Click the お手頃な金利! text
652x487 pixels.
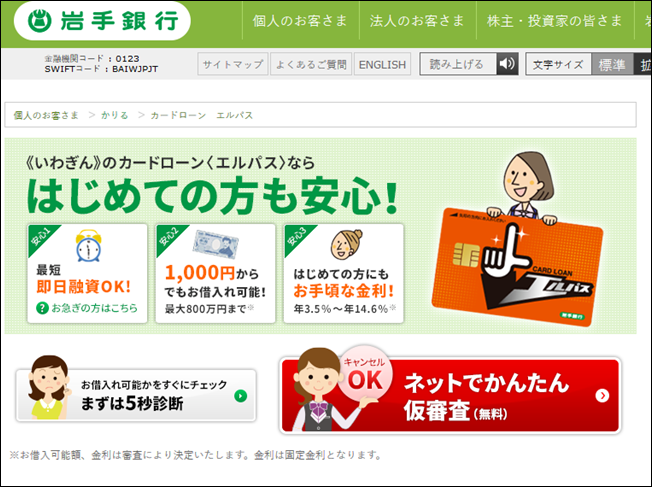tap(343, 291)
